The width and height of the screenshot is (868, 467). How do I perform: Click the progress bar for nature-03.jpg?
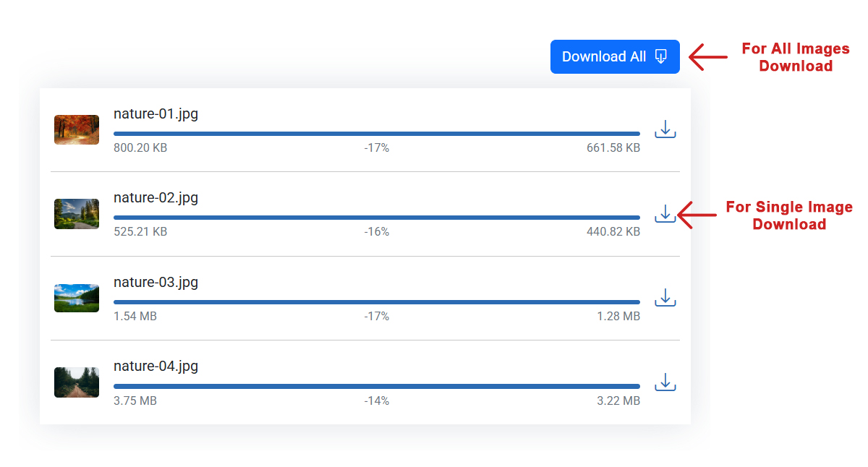coord(376,302)
